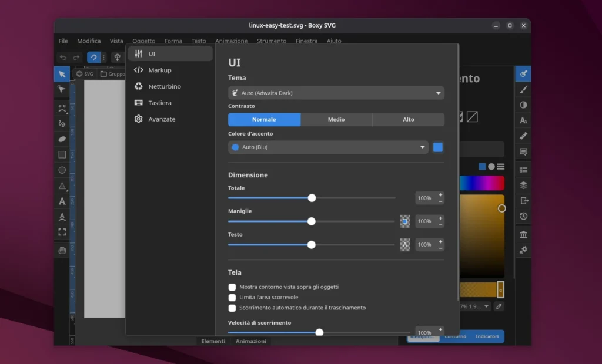The image size is (602, 364).
Task: Enable Mostra contorno vista sopra gli oggetti
Action: 232,287
